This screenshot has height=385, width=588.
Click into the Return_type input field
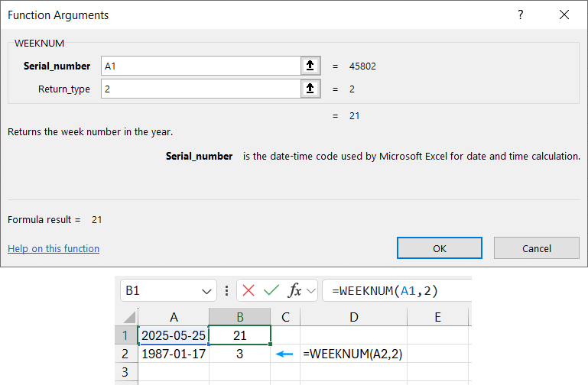[199, 89]
